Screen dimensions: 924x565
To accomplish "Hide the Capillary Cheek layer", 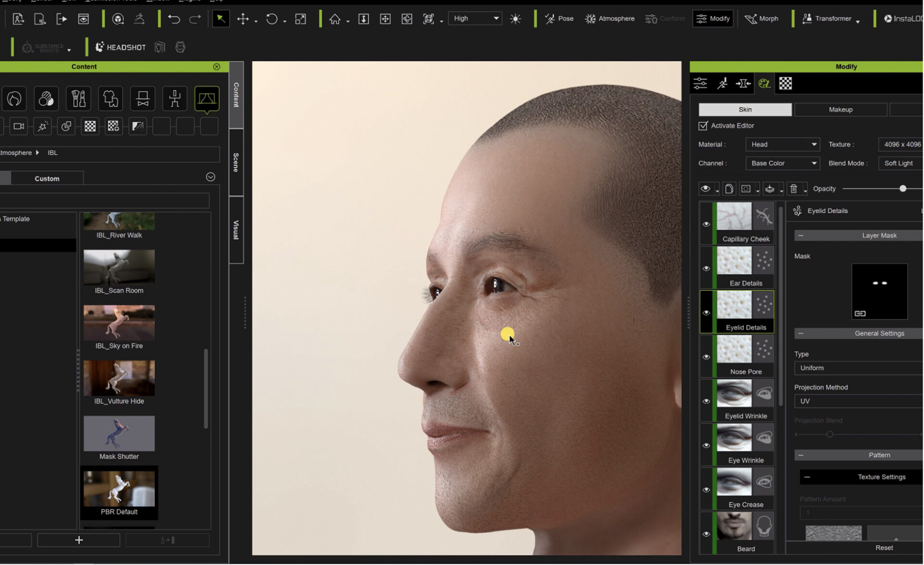I will click(x=706, y=224).
